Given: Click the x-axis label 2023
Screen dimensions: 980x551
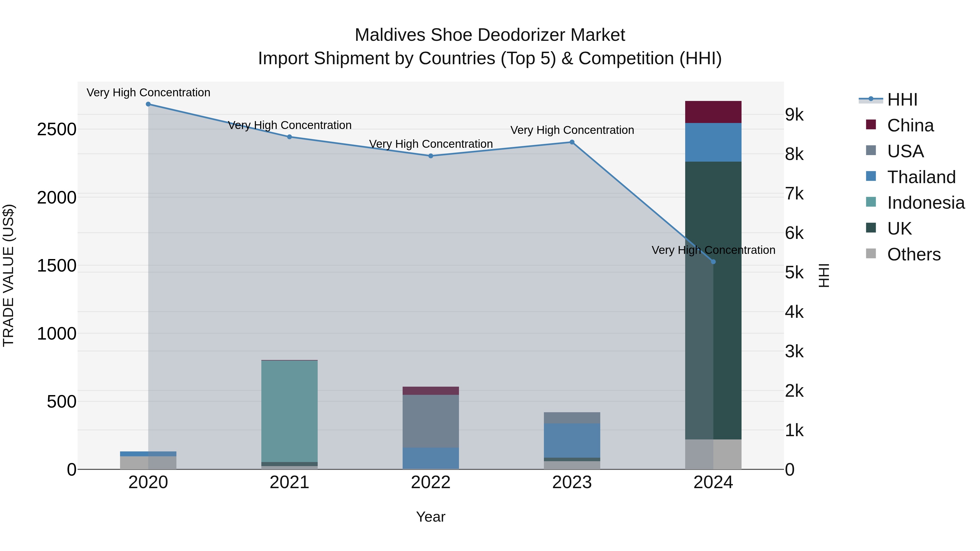Looking at the screenshot, I should pos(572,482).
